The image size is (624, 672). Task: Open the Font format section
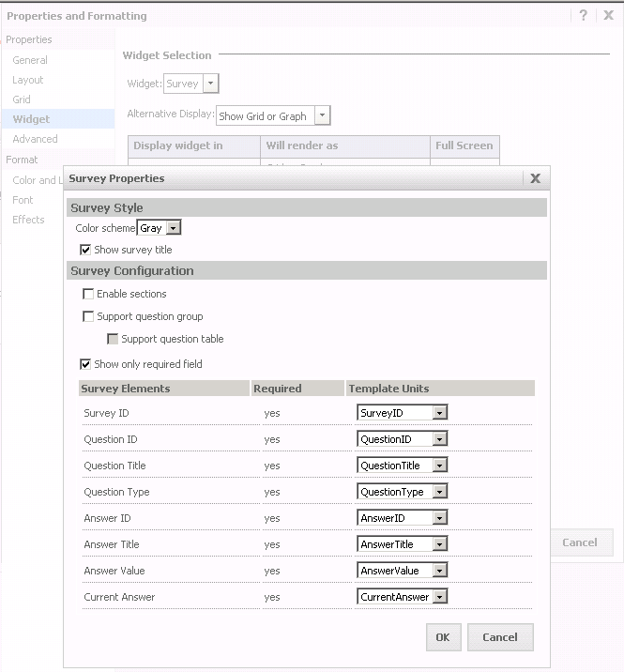(x=23, y=200)
